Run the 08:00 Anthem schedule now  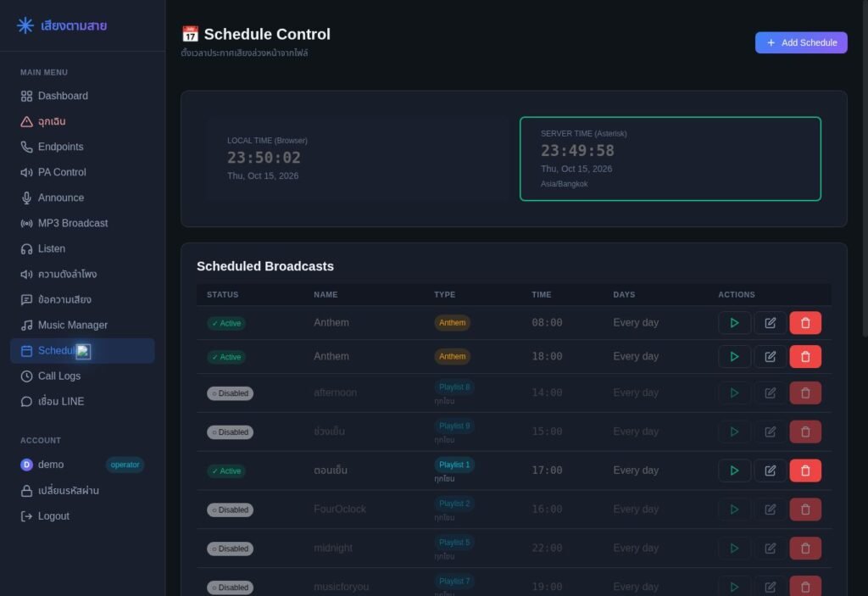[734, 323]
